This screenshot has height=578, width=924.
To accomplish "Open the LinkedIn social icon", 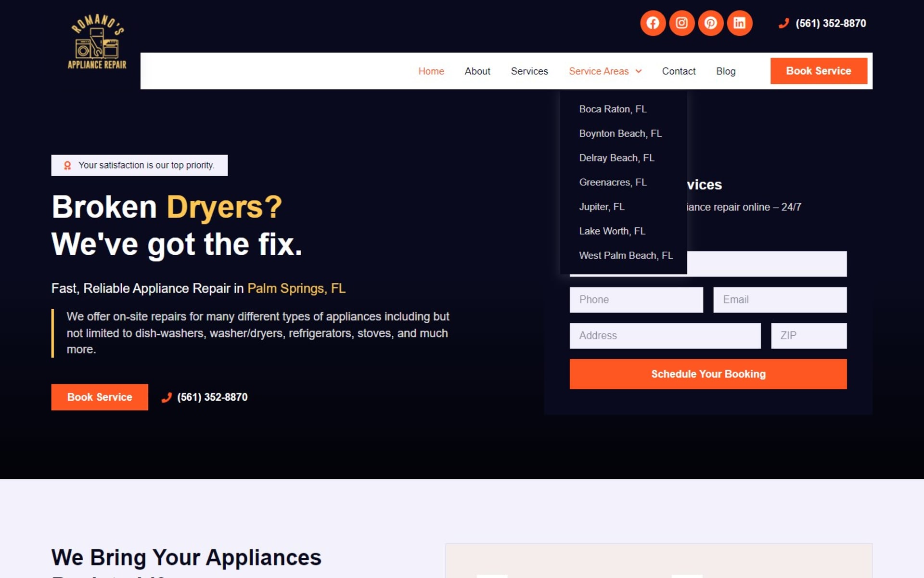I will [739, 23].
